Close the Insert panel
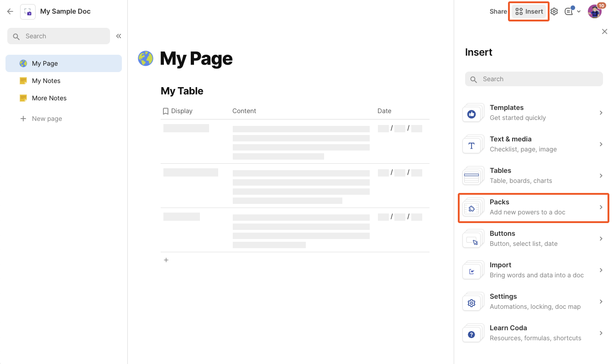 604,31
